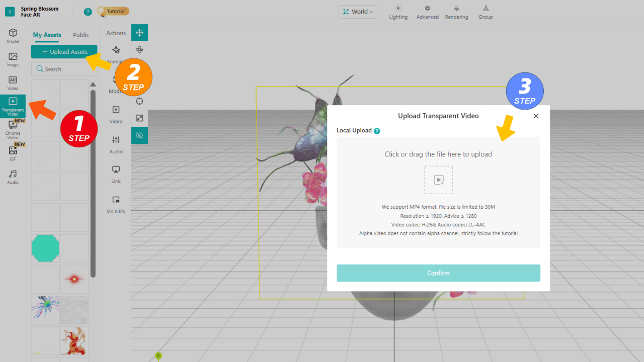Expand the Advanced options menu

click(x=427, y=12)
